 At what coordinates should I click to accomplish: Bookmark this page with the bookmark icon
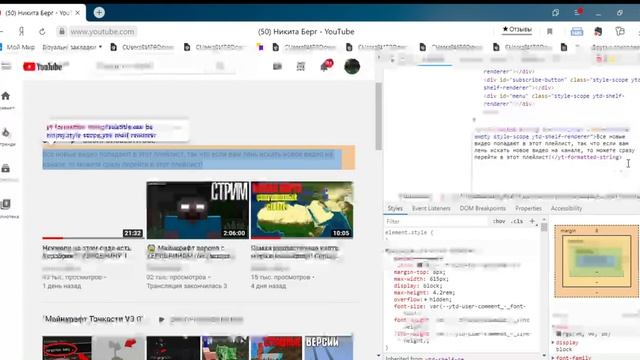[549, 31]
